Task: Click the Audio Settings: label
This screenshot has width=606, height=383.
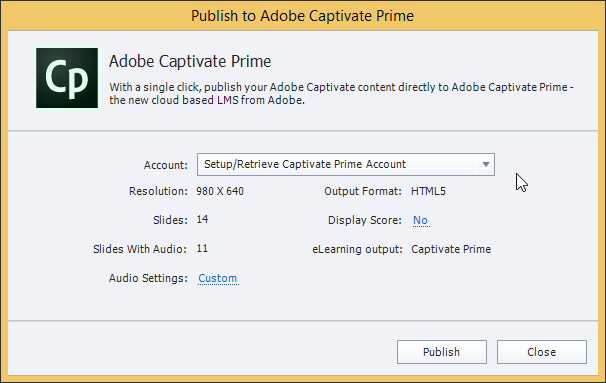Action: [x=148, y=278]
